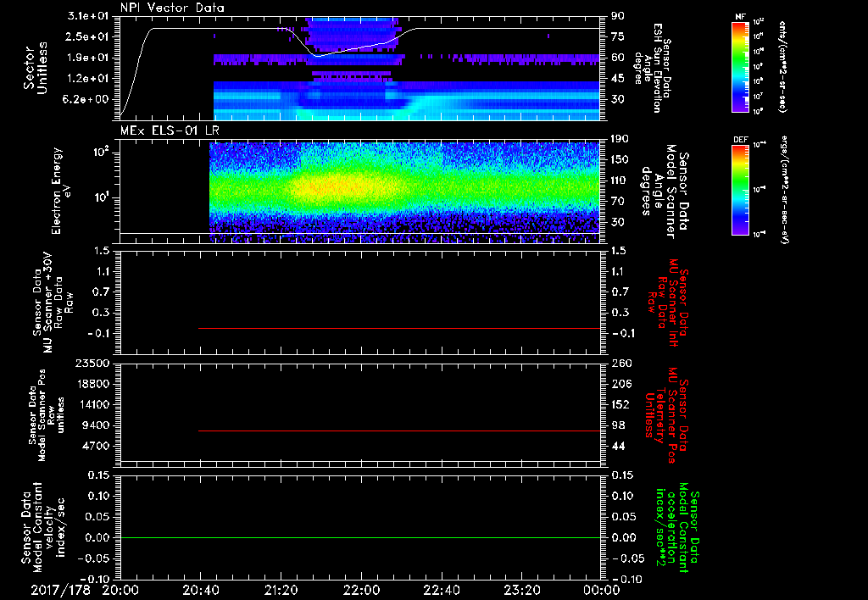
Task: Click the green velocity line at 0.00
Action: (x=360, y=537)
